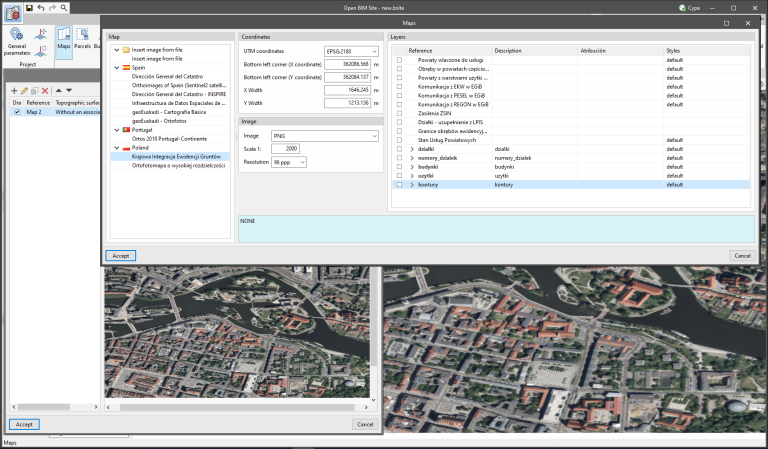Viewport: 768px width, 449px height.
Task: Collapse the Spain tree node
Action: [x=117, y=68]
